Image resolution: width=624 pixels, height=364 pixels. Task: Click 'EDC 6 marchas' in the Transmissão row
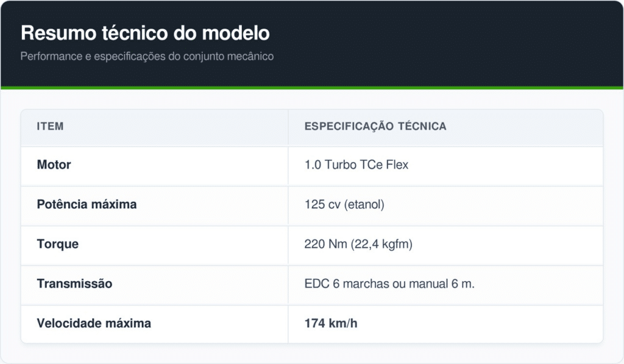346,284
